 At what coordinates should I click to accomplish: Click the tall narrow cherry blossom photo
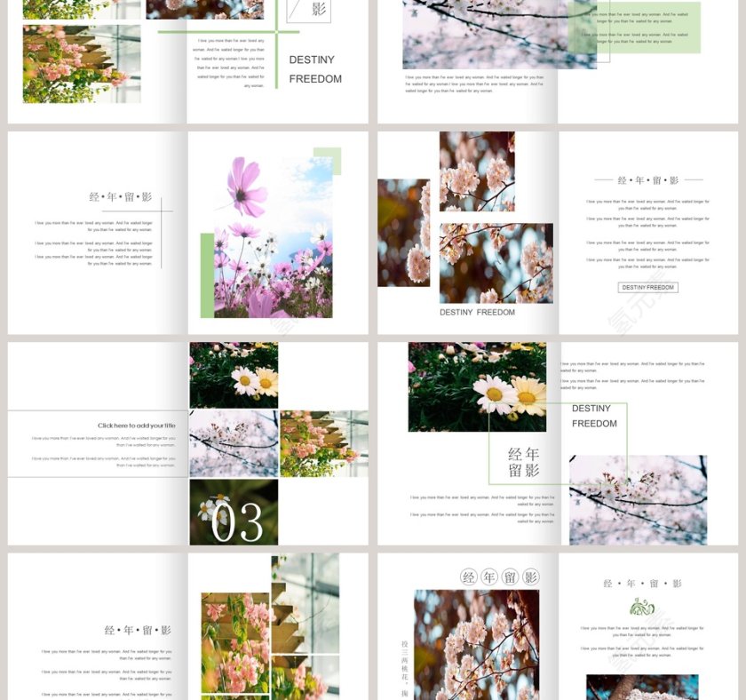coord(402,233)
